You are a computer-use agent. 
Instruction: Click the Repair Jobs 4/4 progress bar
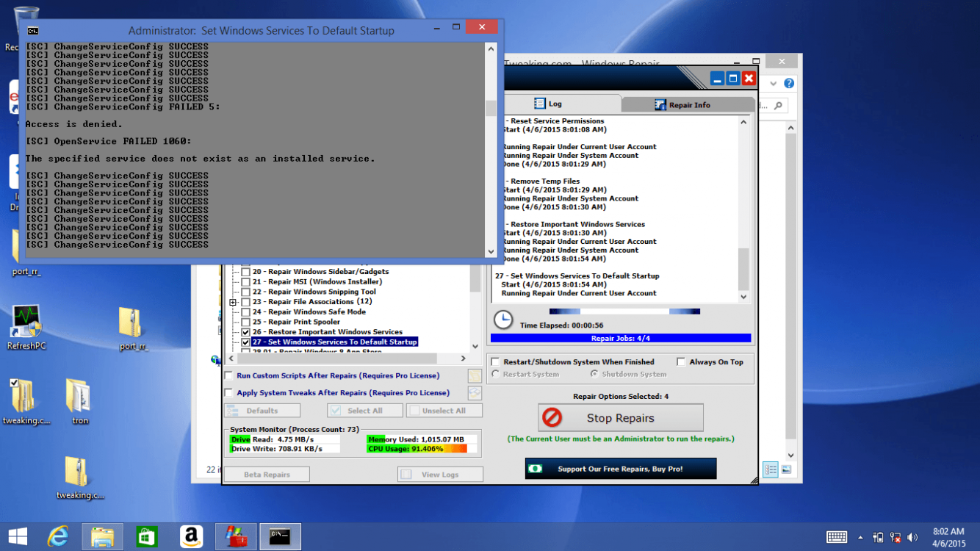(x=621, y=339)
